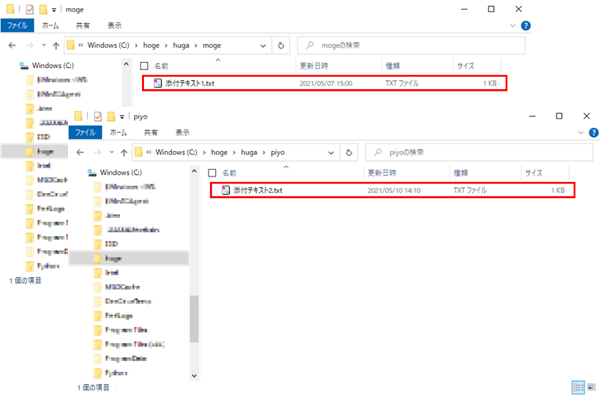Sort by 名前 column in piyo window
The image size is (601, 395).
[x=229, y=173]
